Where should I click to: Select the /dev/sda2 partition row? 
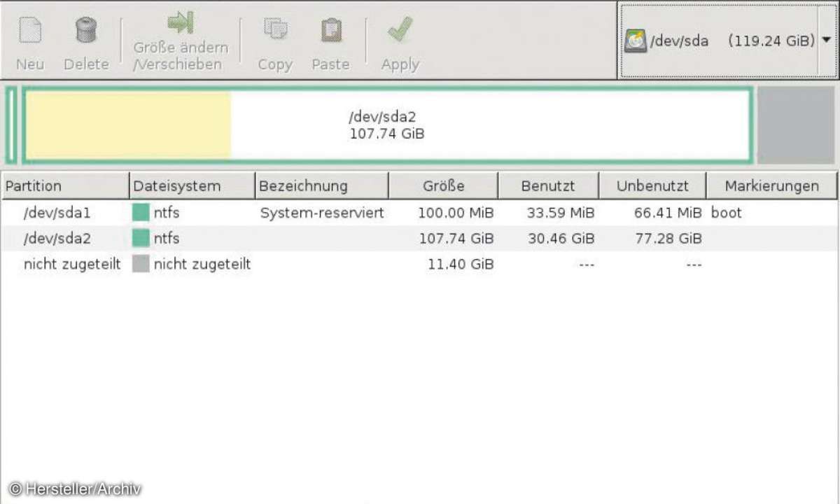(x=419, y=239)
